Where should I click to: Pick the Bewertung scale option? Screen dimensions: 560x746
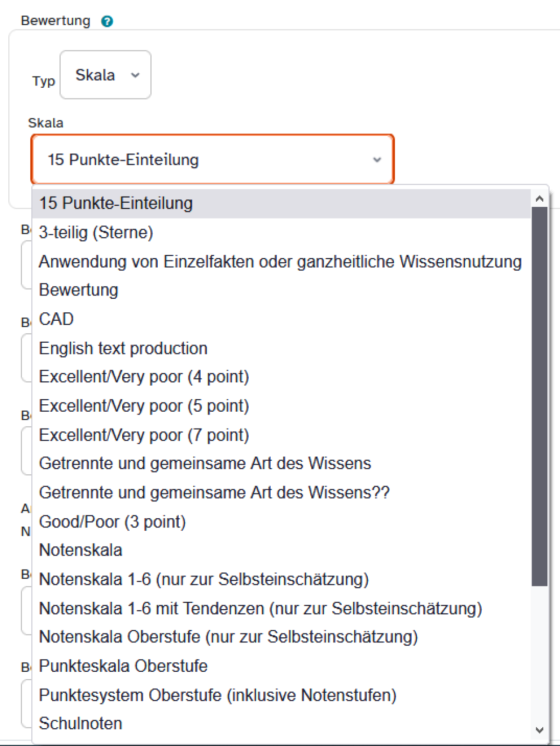pos(79,290)
